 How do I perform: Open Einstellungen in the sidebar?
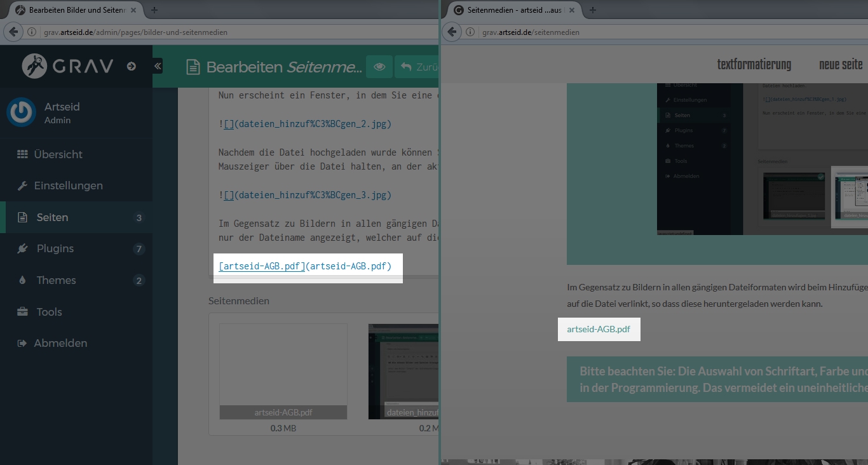pos(68,185)
